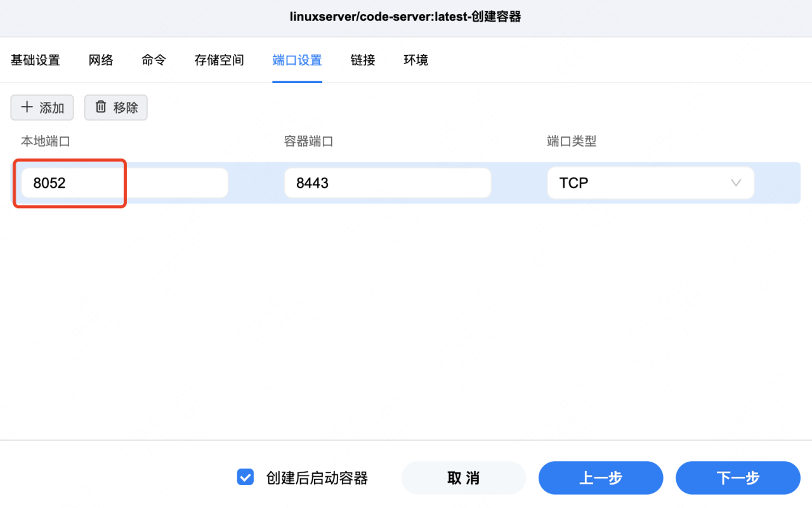Click the 移除 button to delete selected mapping
The height and width of the screenshot is (508, 812).
(115, 107)
